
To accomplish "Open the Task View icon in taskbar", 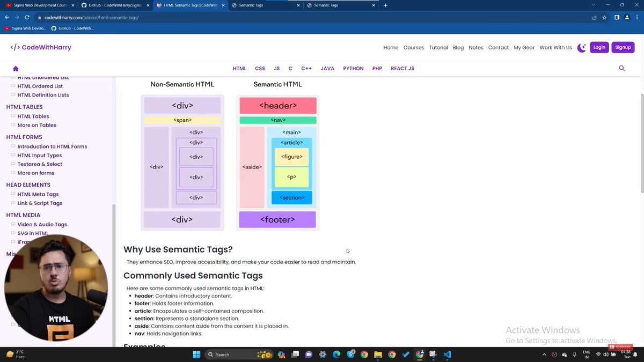I will point(295,354).
